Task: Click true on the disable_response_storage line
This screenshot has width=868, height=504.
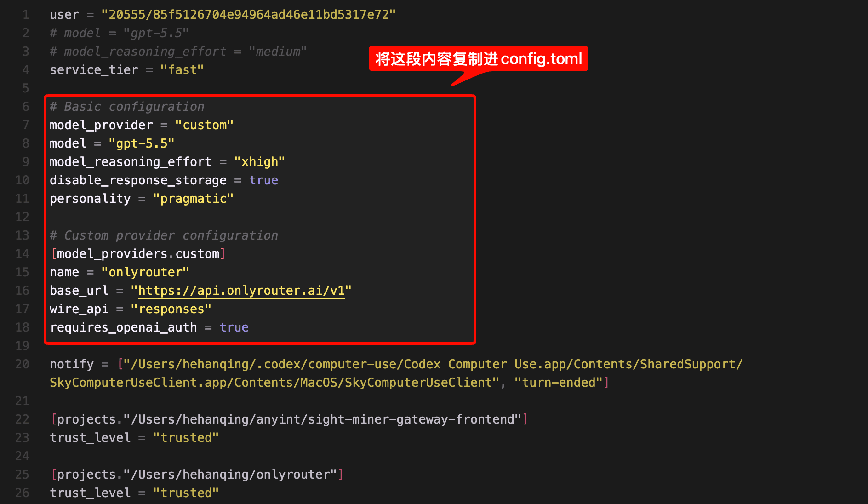Action: coord(263,180)
